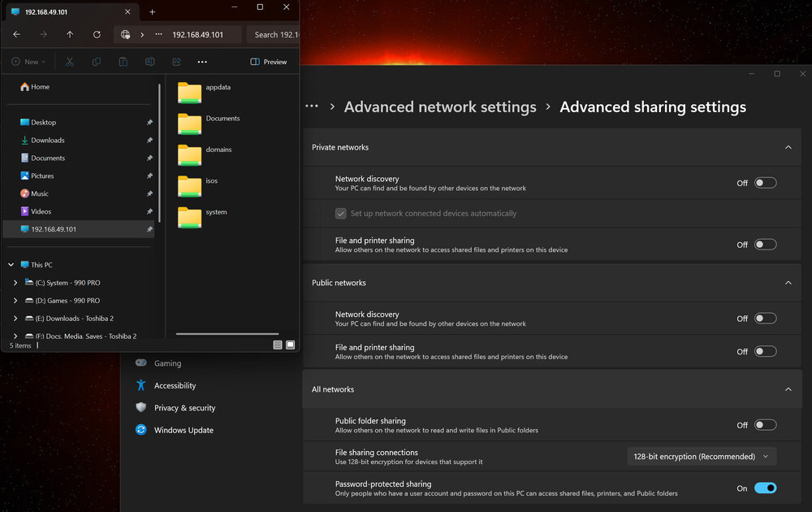
Task: Click the navigation pane vertical scrollbar
Action: pos(159,154)
